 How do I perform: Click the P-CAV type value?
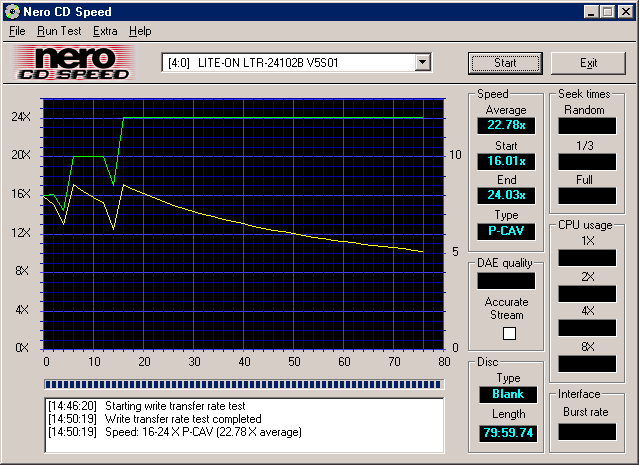coord(506,231)
